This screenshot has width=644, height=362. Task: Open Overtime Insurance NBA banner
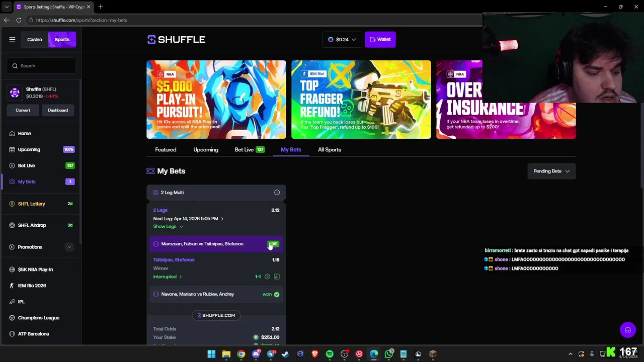click(x=506, y=100)
